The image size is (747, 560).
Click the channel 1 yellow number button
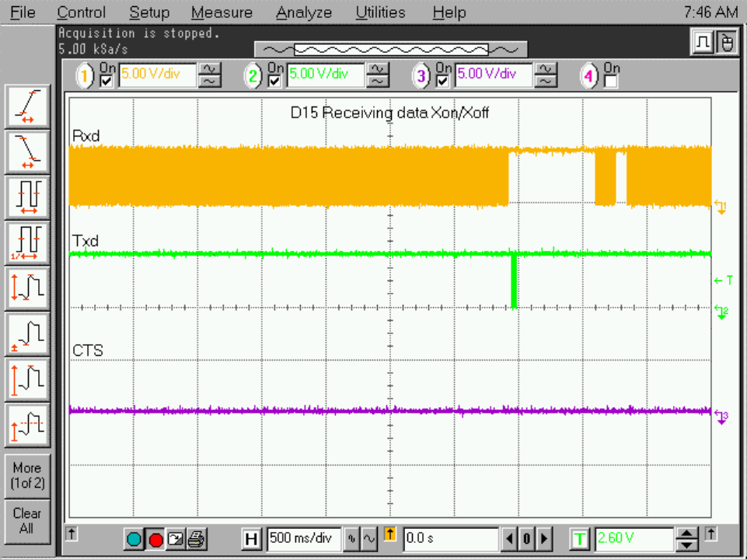(86, 75)
